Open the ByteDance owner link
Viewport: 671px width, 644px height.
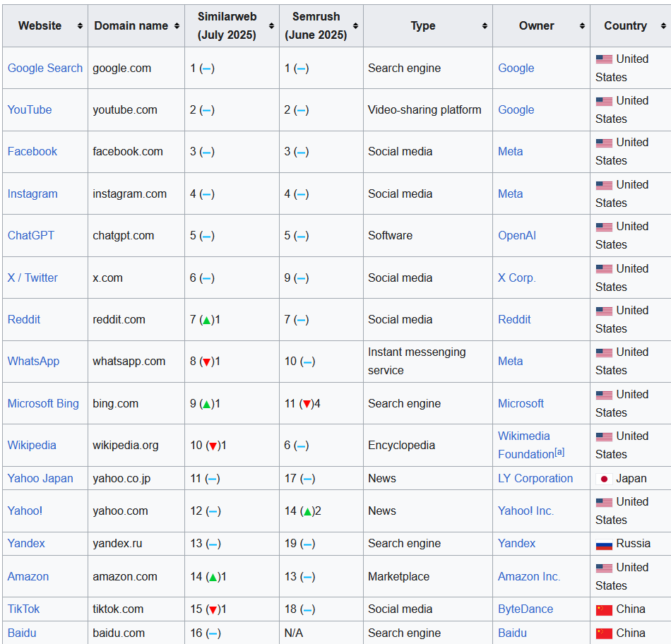click(x=525, y=609)
